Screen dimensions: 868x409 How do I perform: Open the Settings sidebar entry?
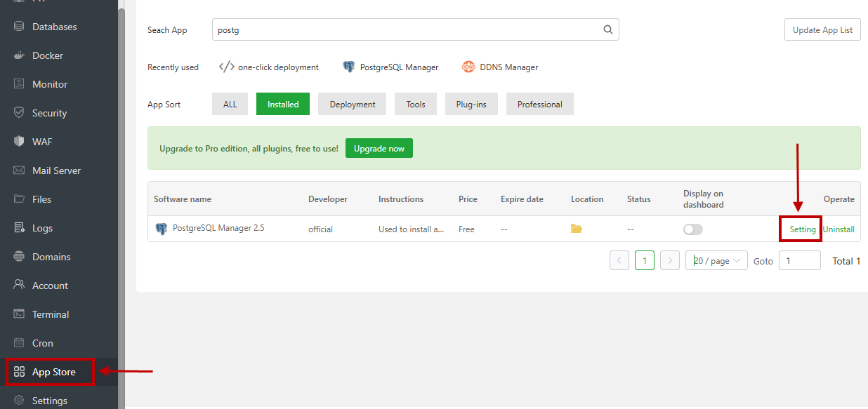pyautogui.click(x=50, y=401)
